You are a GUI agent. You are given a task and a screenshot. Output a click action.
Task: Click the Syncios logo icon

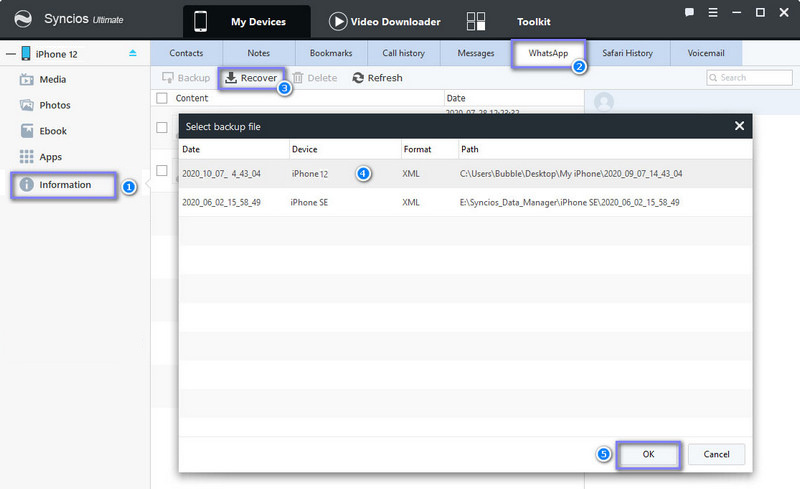(x=23, y=19)
